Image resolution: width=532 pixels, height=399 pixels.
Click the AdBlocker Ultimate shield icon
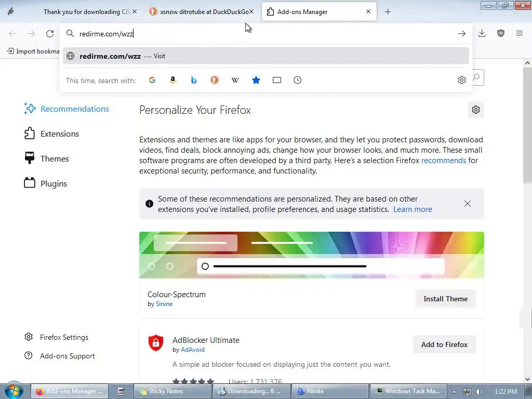(x=156, y=343)
